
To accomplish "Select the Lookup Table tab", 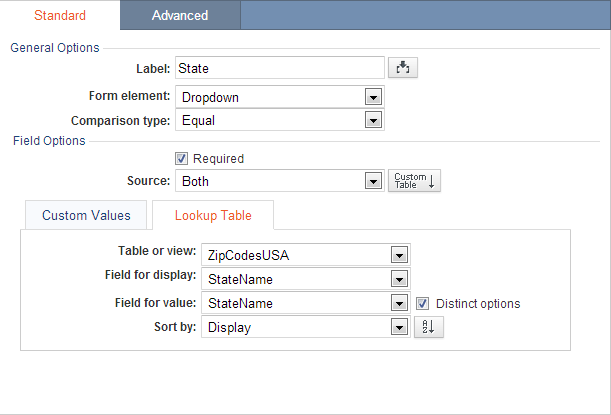I will point(213,215).
